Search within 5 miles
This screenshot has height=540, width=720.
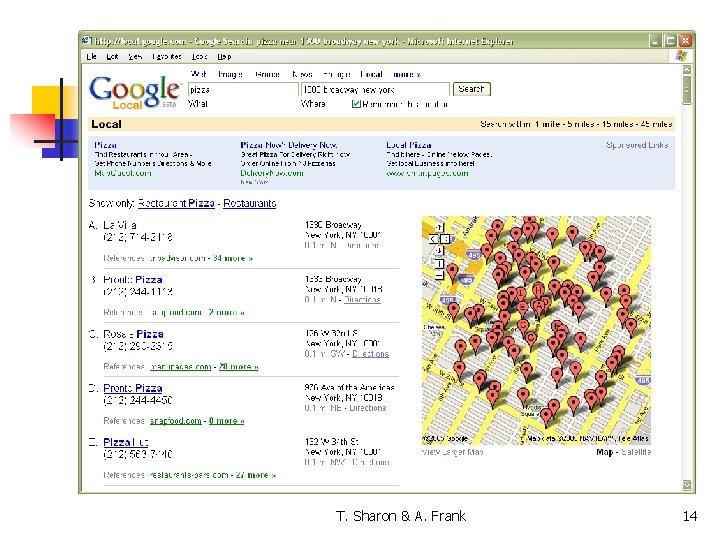581,124
